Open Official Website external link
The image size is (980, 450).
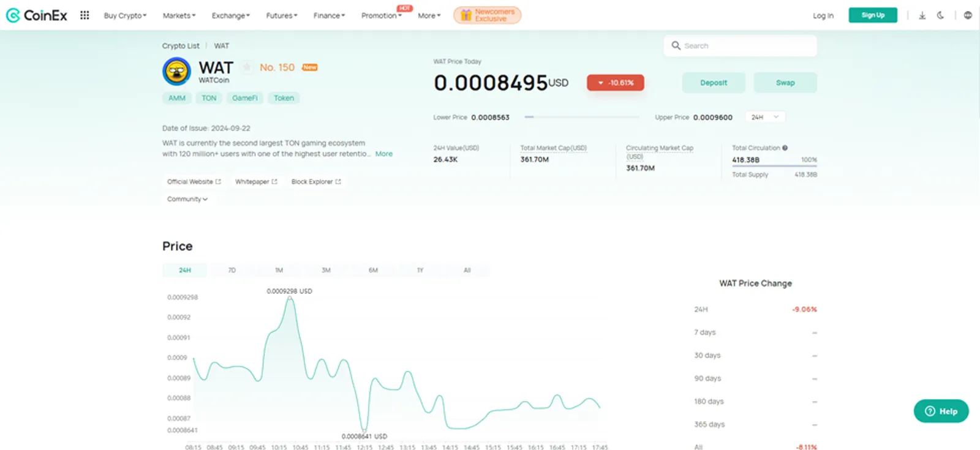(x=194, y=182)
